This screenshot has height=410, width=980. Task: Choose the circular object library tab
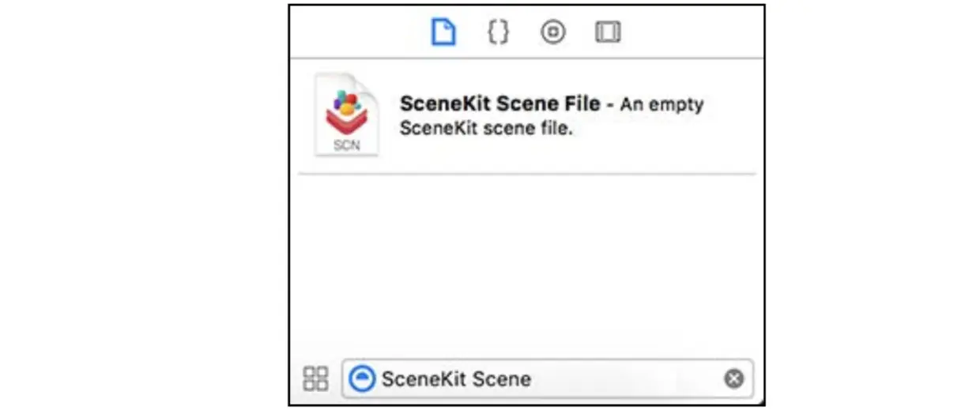pos(553,32)
